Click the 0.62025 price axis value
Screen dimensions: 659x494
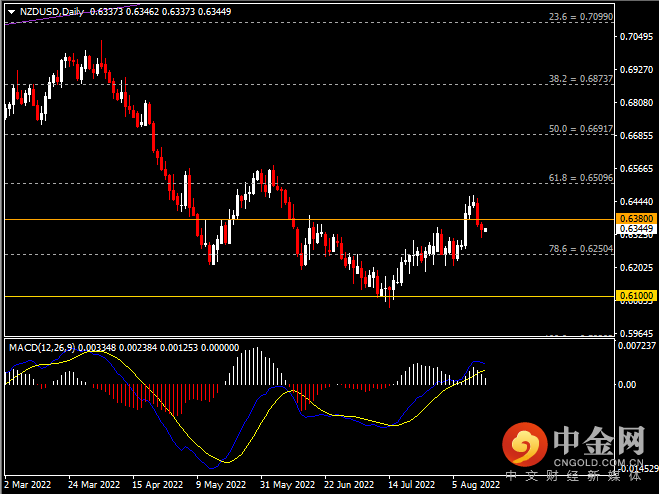click(x=636, y=267)
